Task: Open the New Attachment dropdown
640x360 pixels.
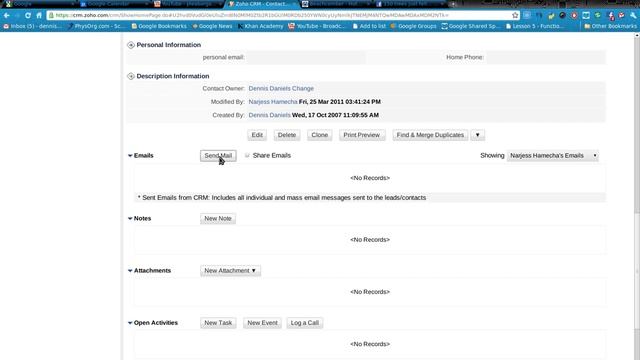Action: click(230, 271)
